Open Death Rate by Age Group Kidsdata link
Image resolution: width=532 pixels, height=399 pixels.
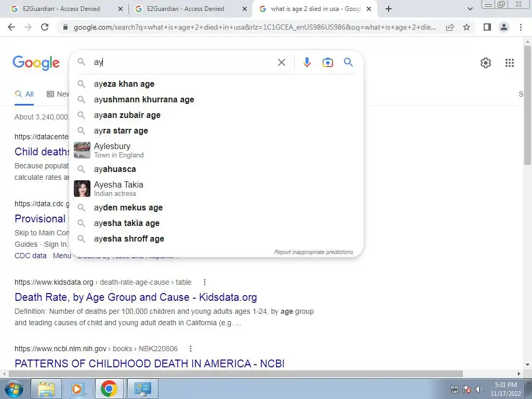136,297
